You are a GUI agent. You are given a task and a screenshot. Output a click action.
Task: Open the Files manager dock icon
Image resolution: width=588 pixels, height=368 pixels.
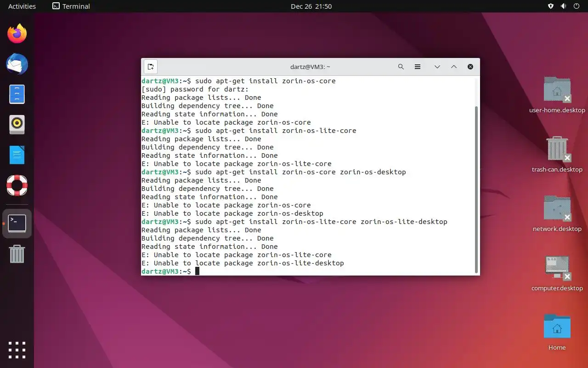pos(17,94)
